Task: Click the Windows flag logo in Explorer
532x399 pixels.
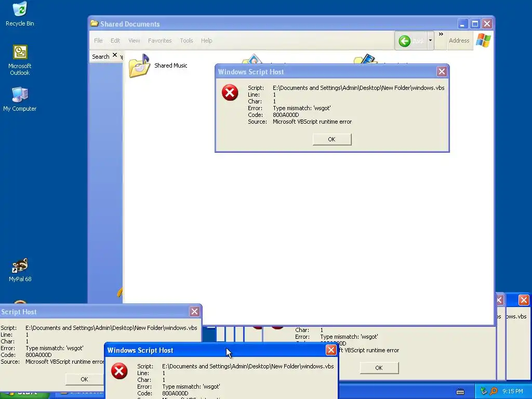Action: 483,41
